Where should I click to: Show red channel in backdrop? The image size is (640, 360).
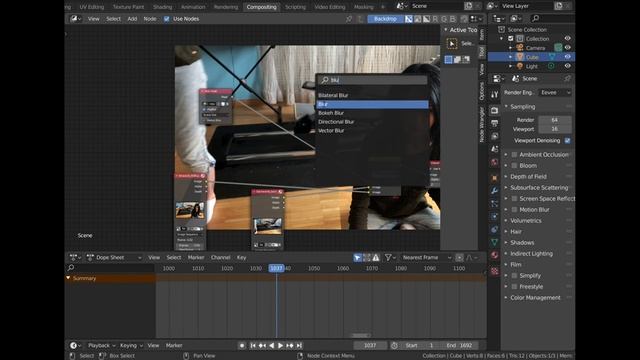click(435, 19)
